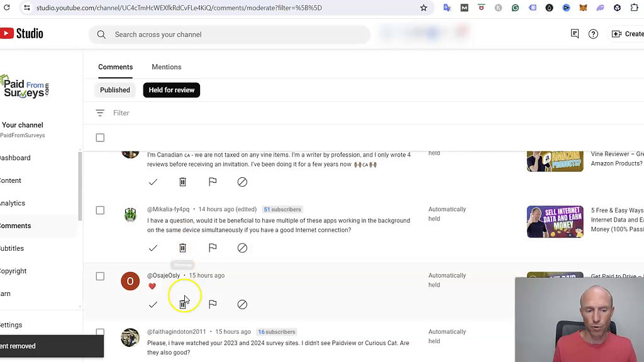This screenshot has width=644, height=362.
Task: Open the Send feedback panel
Action: tap(574, 34)
